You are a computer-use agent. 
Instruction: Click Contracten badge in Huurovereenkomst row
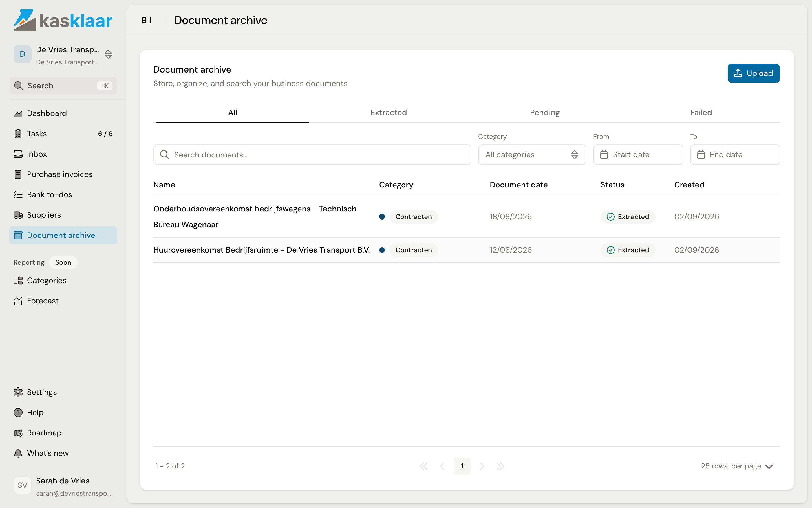413,250
